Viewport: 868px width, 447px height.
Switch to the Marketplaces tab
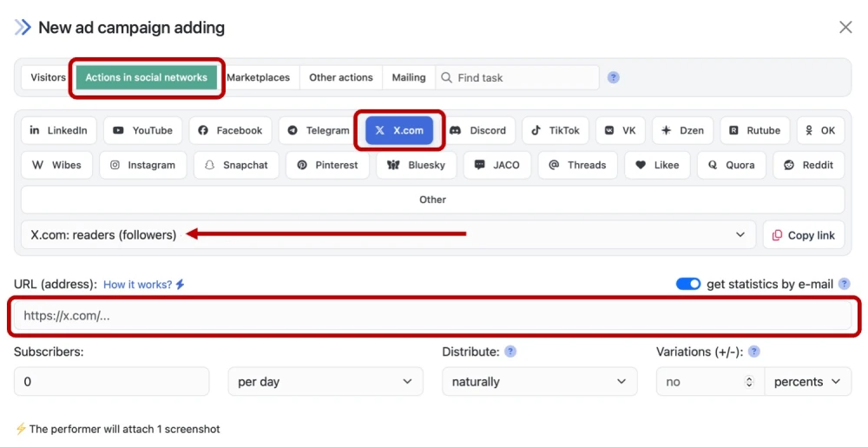259,77
